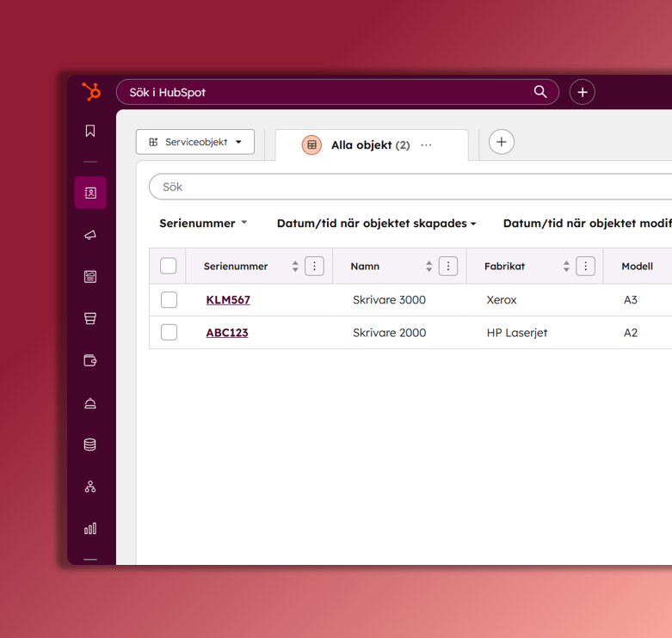
Task: Click the magnifier icon in Sök i HubSpot
Action: click(x=540, y=92)
